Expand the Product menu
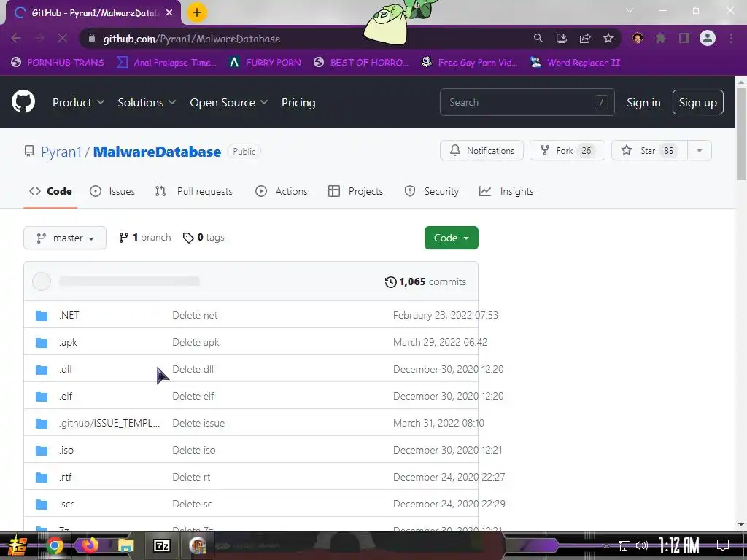This screenshot has width=747, height=560. coord(78,102)
